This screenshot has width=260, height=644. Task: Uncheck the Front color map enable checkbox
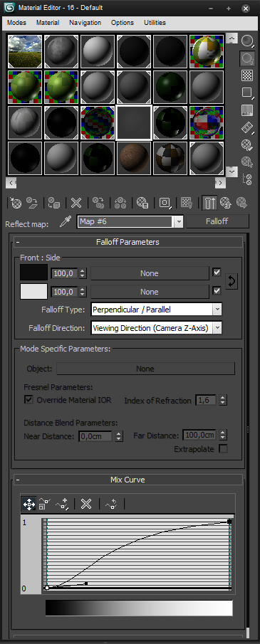tap(217, 273)
